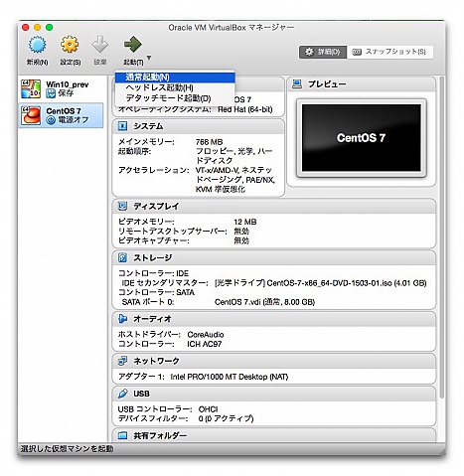
Task: Click the CentOS 7 red hat icon
Action: [31, 115]
